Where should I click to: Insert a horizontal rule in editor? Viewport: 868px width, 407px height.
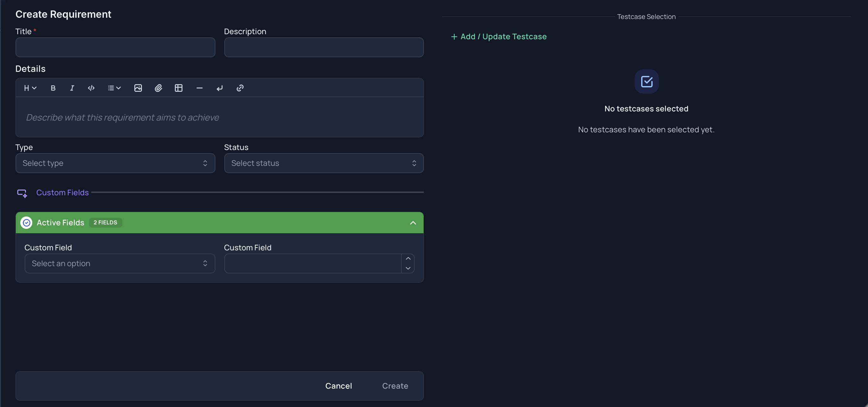[x=200, y=88]
